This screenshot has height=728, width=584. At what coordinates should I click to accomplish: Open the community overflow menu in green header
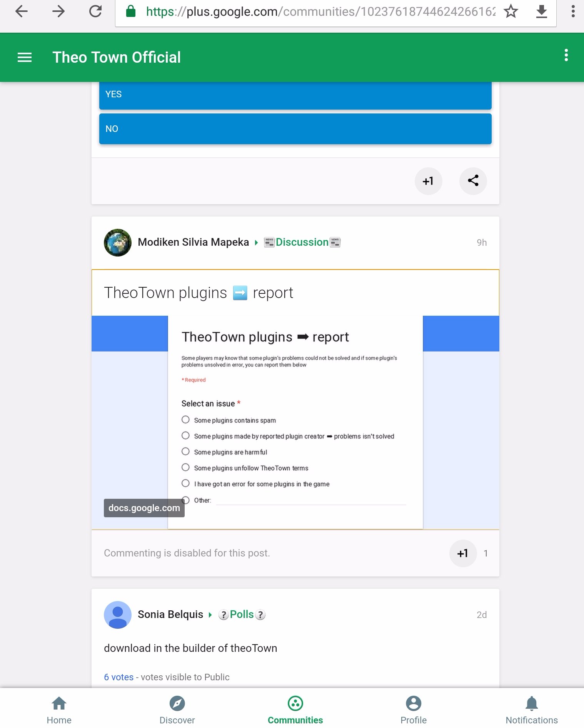(566, 55)
